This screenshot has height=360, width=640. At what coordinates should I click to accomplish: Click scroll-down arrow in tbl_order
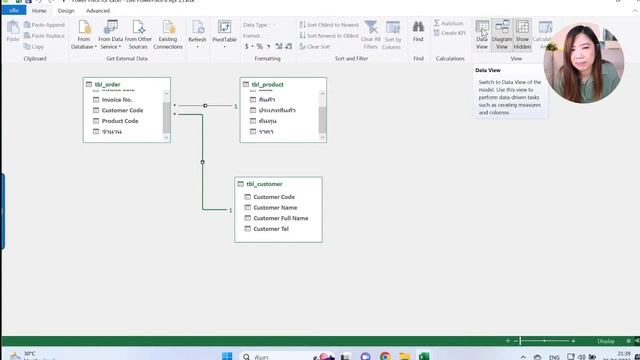pos(166,138)
